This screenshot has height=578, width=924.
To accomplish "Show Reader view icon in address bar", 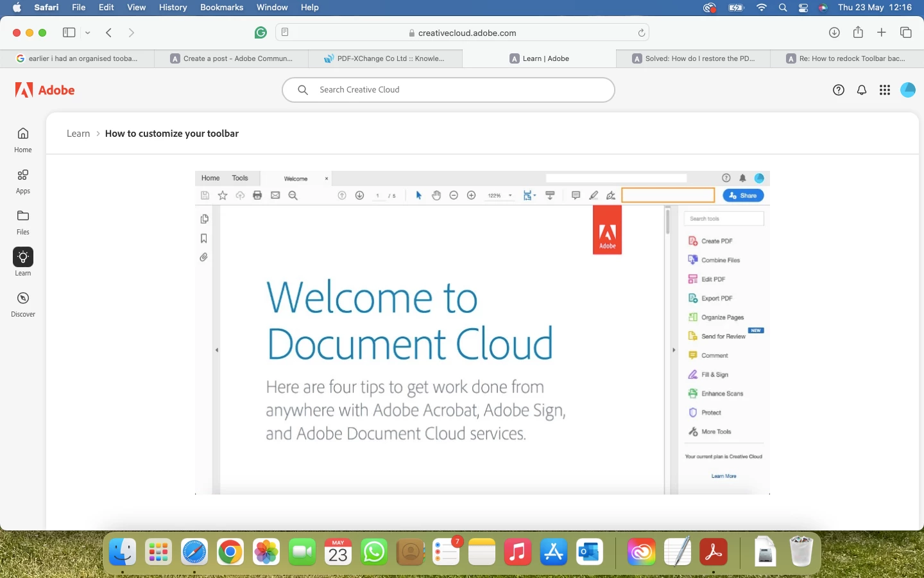I will coord(285,32).
